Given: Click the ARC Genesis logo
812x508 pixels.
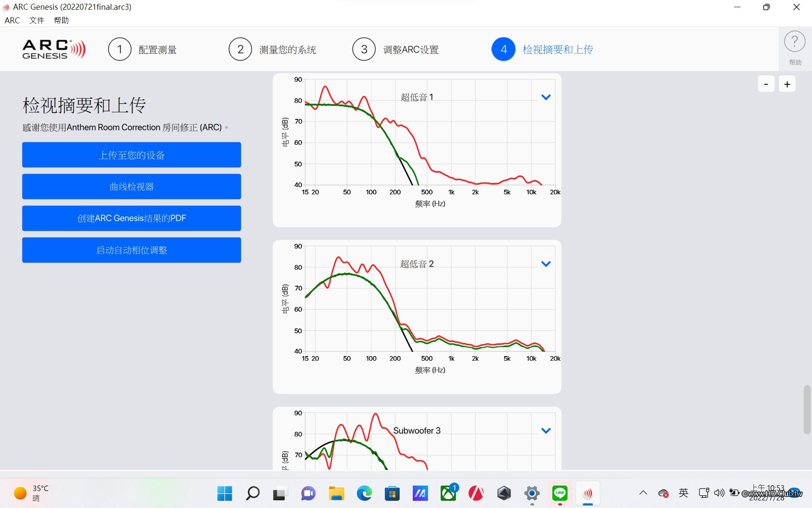Looking at the screenshot, I should tap(54, 50).
